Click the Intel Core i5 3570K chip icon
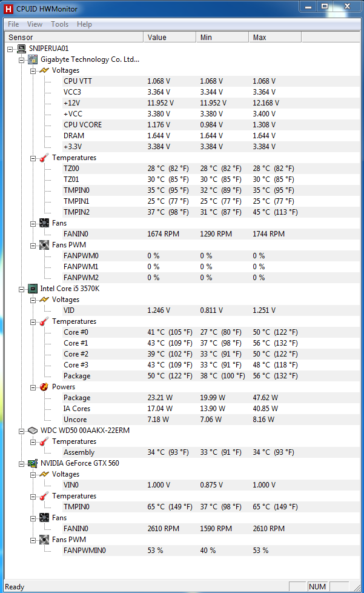The height and width of the screenshot is (593, 364). click(33, 289)
